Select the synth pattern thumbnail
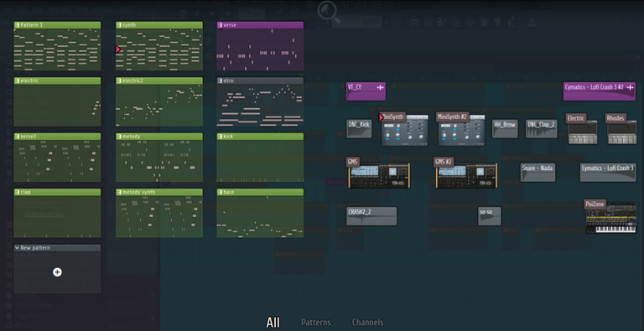 (159, 46)
